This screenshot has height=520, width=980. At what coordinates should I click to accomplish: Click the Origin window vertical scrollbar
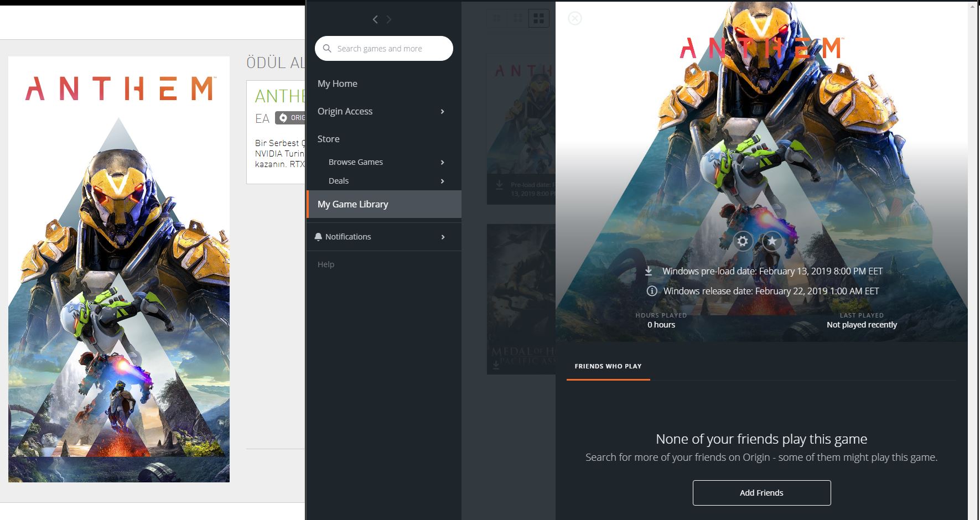tap(973, 260)
